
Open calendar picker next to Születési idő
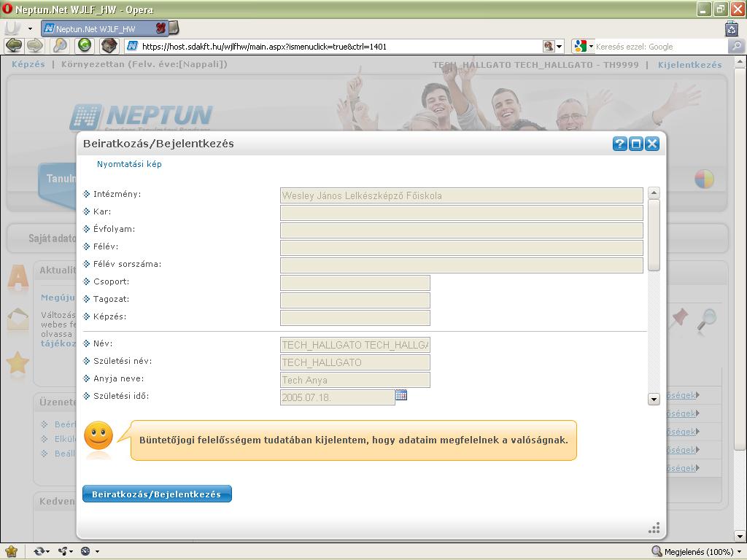tap(401, 395)
